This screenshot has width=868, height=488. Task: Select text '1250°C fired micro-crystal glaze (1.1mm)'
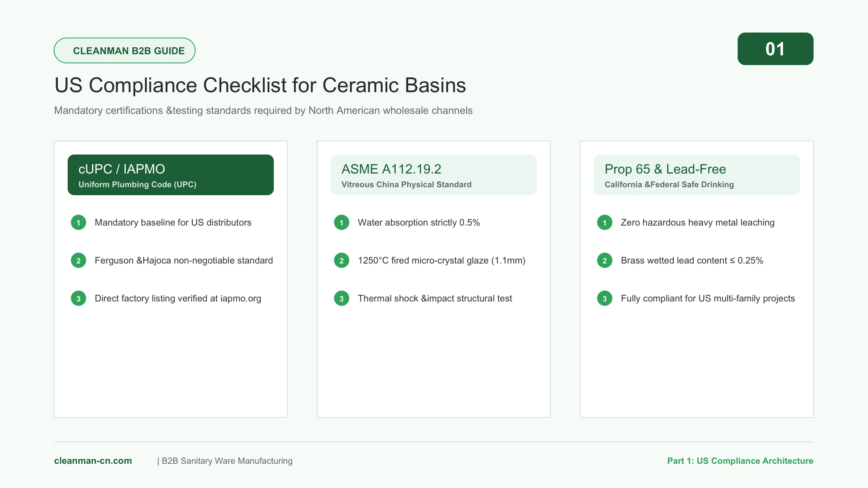[442, 260]
